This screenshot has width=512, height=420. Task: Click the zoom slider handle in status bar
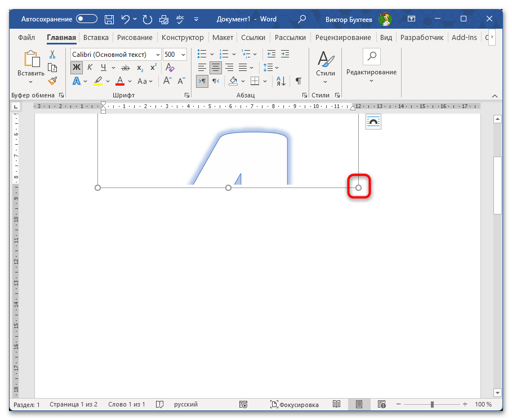click(x=432, y=404)
